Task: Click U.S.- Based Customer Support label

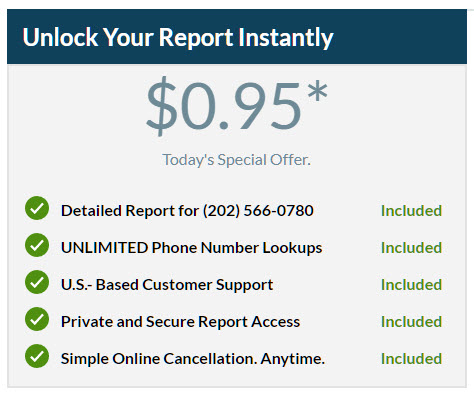Action: coord(167,285)
